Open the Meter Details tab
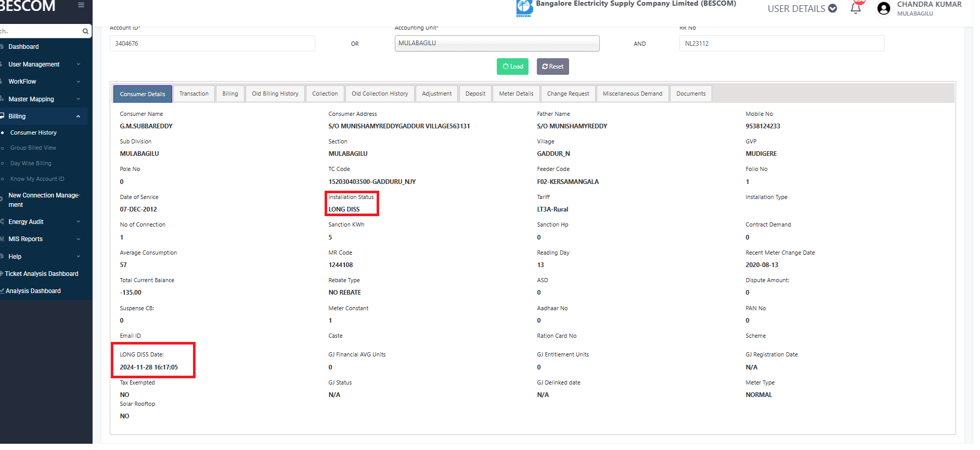980x450 pixels. click(x=516, y=94)
